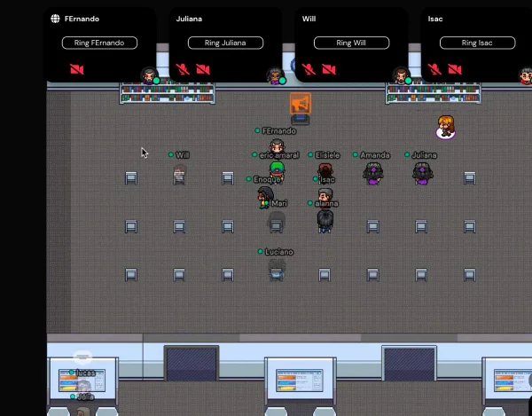Click Will's faded avatar on the chair
The height and width of the screenshot is (416, 532).
point(179,174)
